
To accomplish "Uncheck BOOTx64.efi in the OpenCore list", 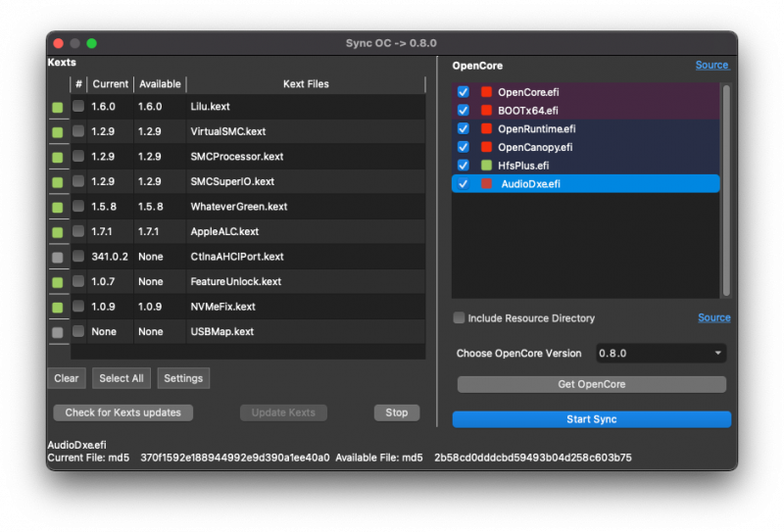I will (463, 111).
